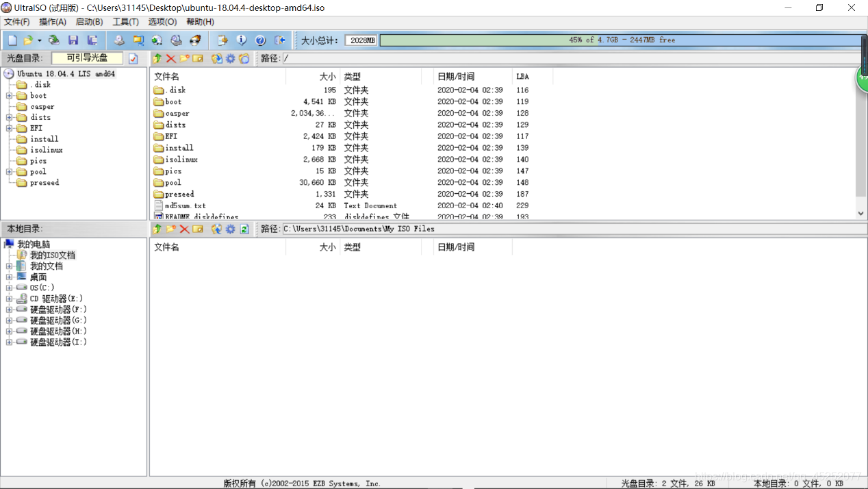Click the Mount to virtual drive icon

tap(176, 40)
